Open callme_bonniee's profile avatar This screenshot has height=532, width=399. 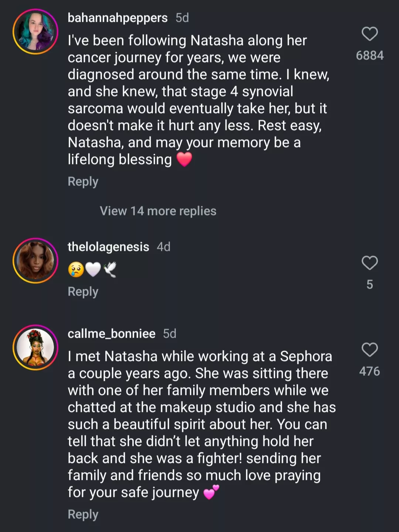pos(35,348)
